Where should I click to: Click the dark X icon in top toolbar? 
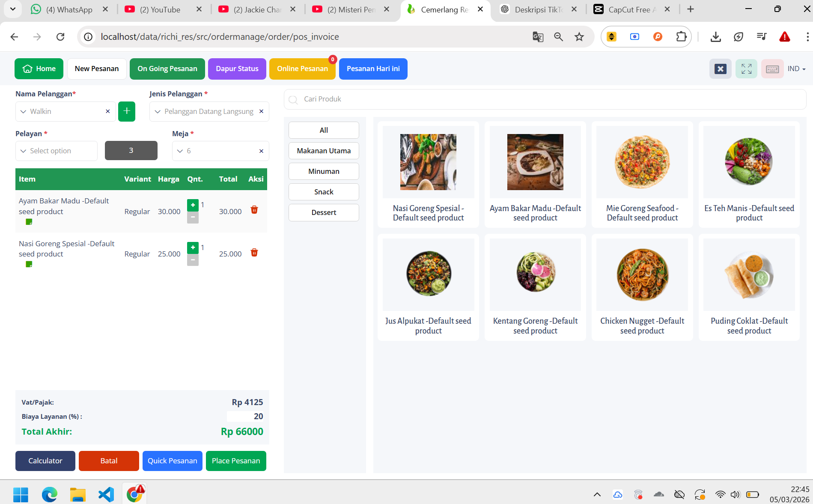[720, 69]
